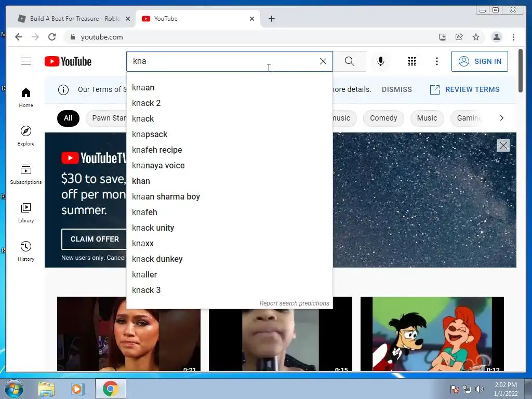Go forward with the browser forward arrow
532x399 pixels.
[x=35, y=37]
